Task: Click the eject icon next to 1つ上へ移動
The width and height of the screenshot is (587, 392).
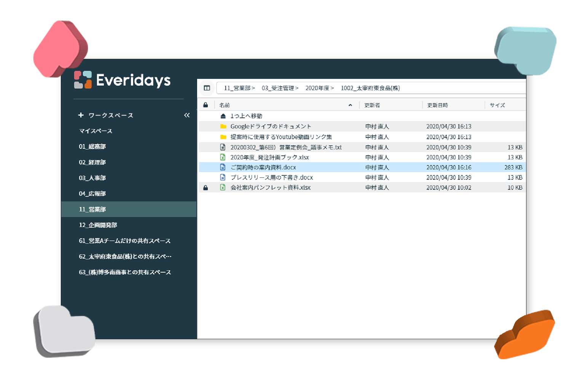Action: coord(223,116)
